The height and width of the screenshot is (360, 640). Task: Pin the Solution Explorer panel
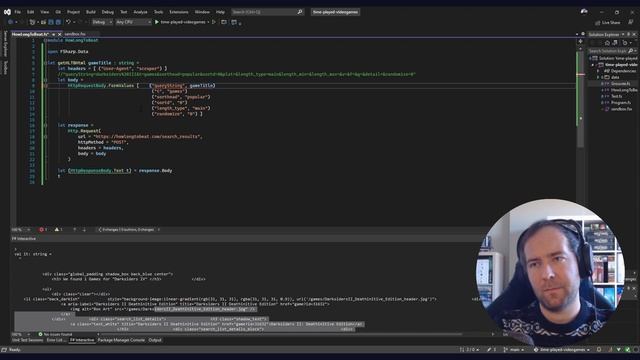pos(629,34)
